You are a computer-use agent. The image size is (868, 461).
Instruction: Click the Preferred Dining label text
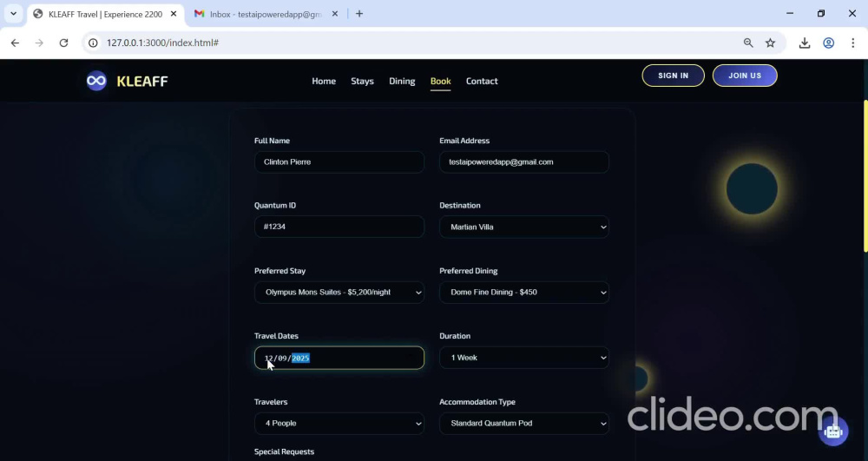click(469, 271)
